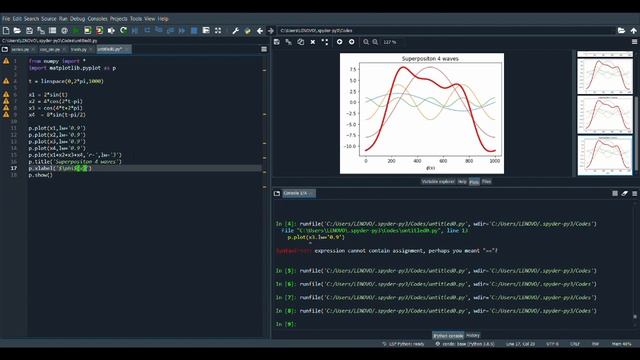Open the Projects menu
This screenshot has width=640, height=360.
(119, 19)
